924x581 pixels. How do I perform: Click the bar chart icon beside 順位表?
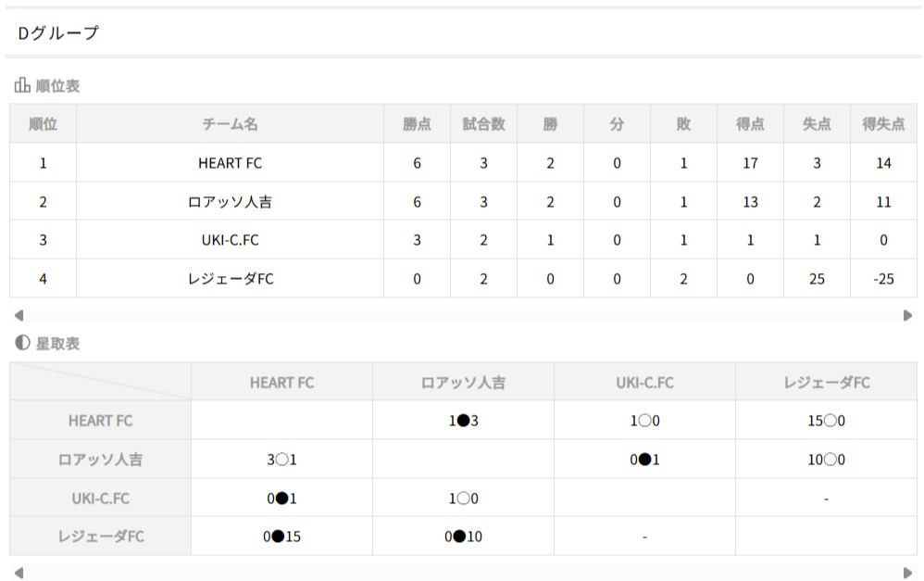[22, 85]
